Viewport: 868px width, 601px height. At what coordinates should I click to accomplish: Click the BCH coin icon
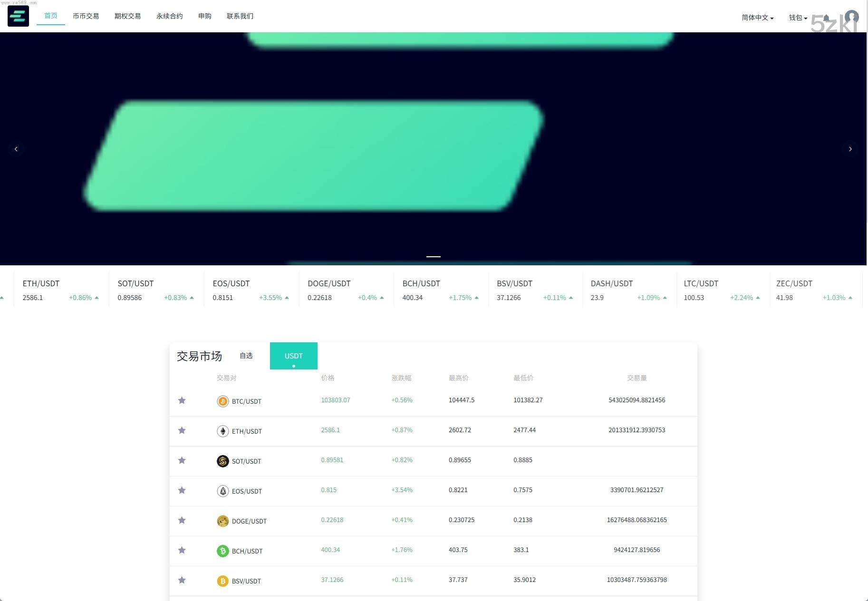(x=222, y=551)
